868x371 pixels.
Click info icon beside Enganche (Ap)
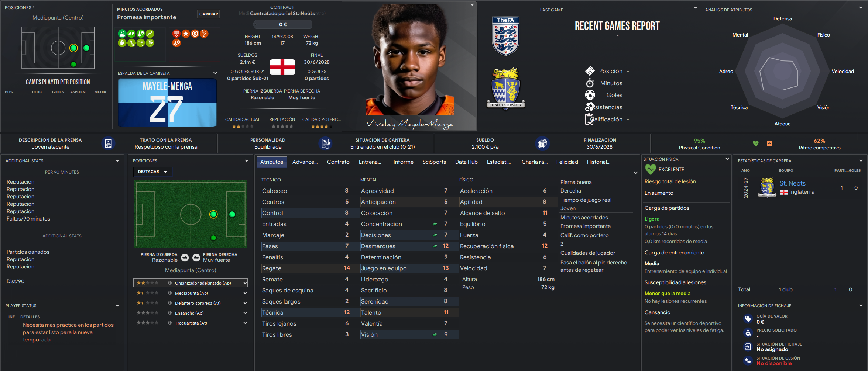point(170,313)
